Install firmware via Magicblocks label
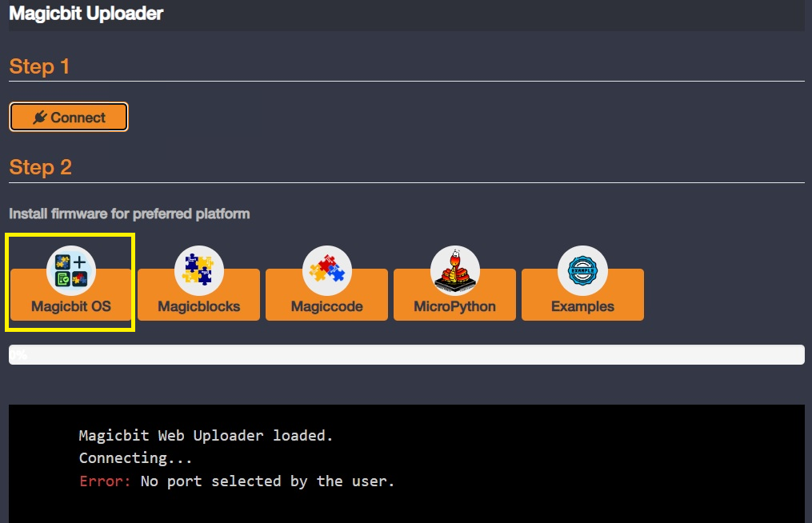 [x=199, y=306]
